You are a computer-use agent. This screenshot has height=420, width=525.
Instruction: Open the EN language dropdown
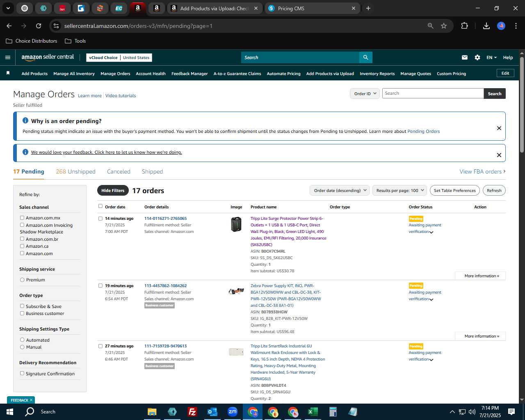tap(491, 57)
